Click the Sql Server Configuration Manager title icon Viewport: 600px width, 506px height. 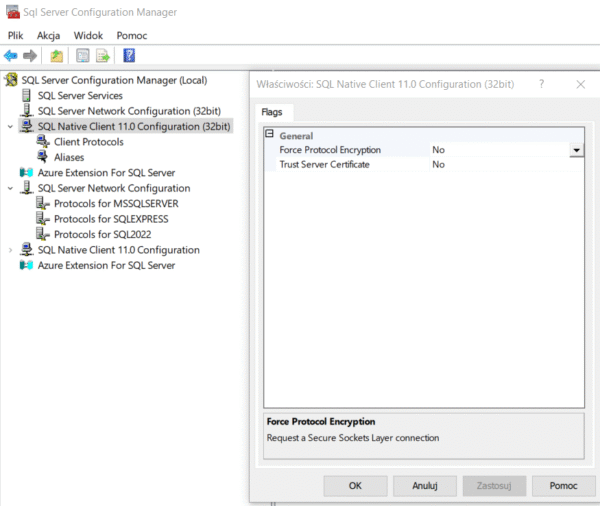[13, 12]
